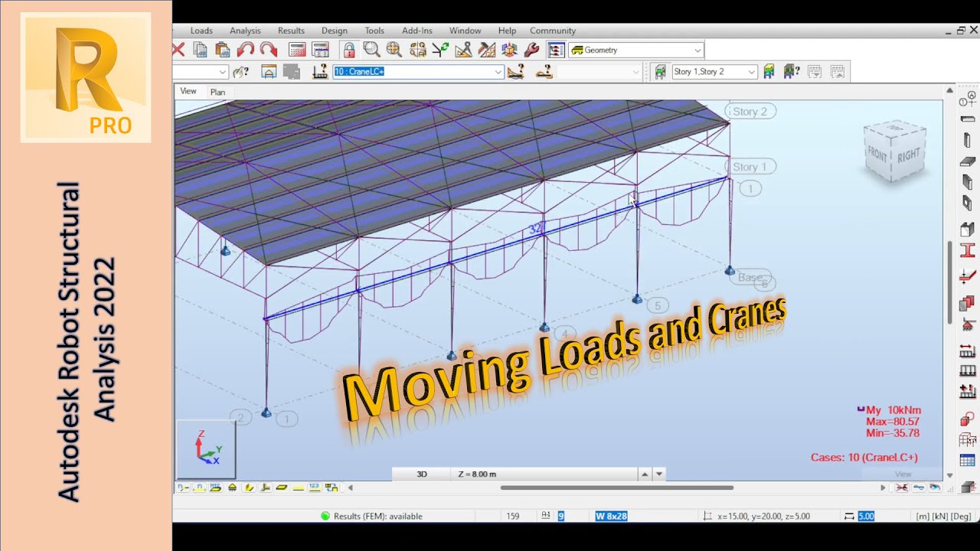Open the Community menu
The image size is (980, 551).
pos(553,31)
